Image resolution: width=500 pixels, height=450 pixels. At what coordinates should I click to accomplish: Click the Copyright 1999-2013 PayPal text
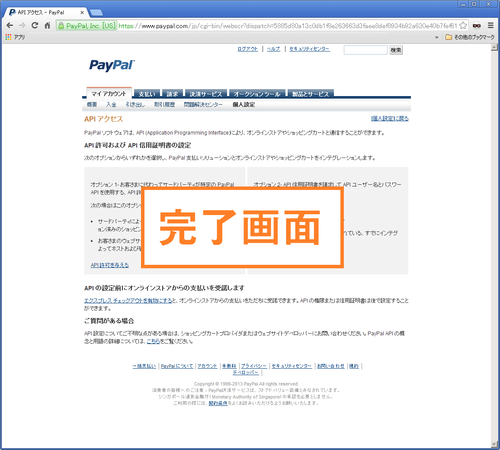tap(246, 384)
